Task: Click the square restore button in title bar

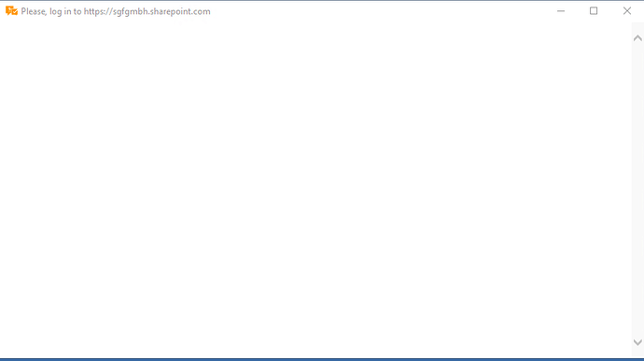Action: coord(594,11)
